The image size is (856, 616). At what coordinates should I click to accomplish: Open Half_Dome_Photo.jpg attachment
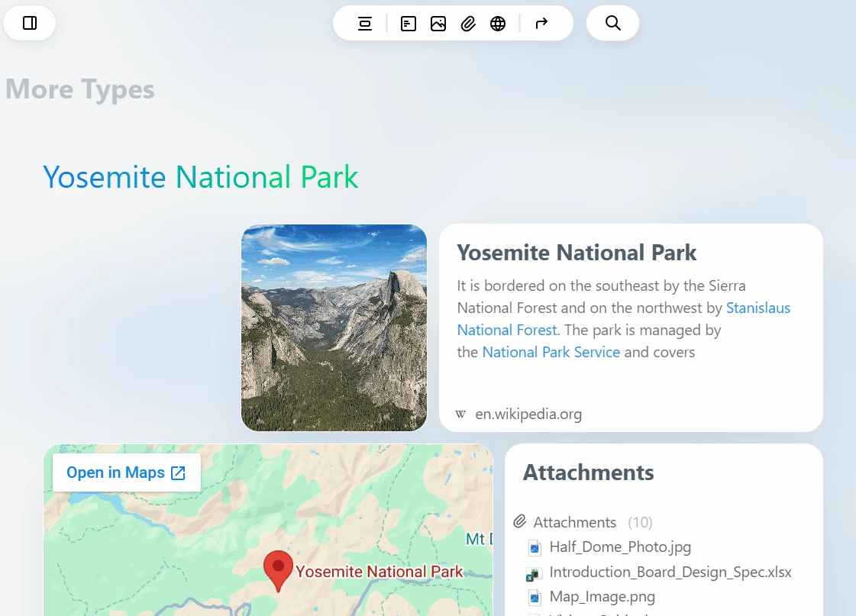click(620, 547)
